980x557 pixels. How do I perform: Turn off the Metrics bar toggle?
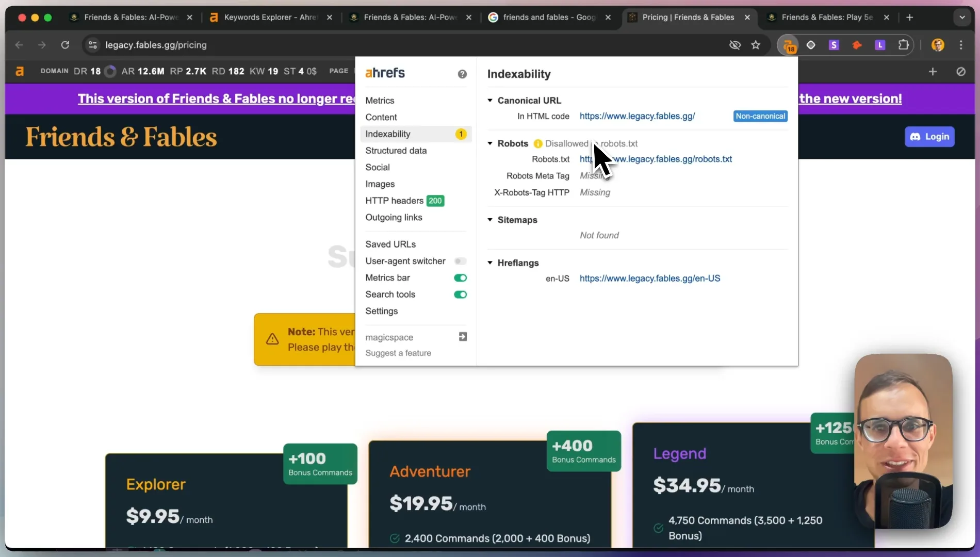[460, 278]
